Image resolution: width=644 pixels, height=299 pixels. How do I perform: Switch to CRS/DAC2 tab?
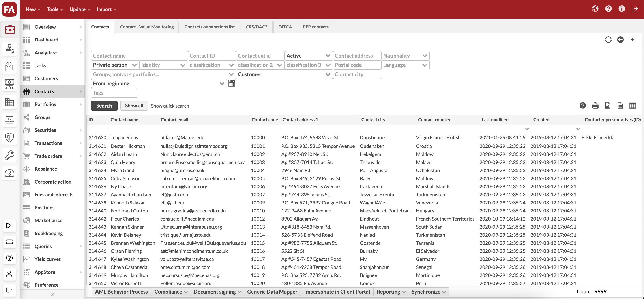tap(256, 27)
